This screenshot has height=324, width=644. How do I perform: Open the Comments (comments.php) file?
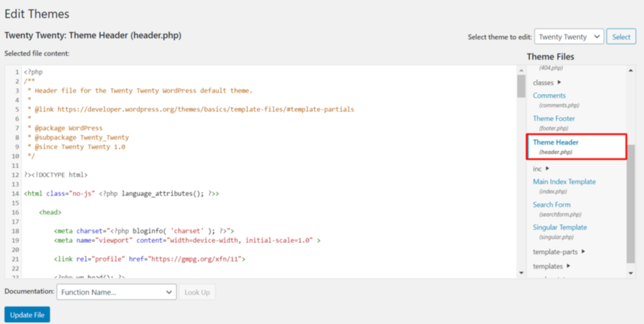tap(549, 96)
